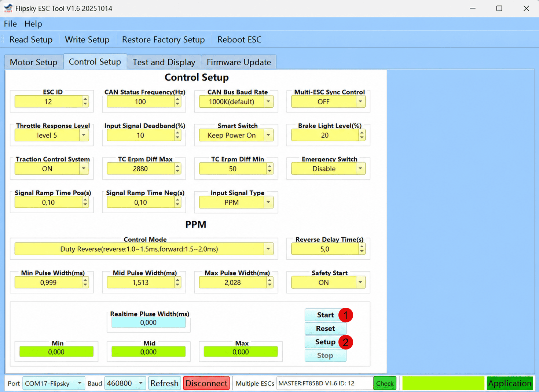The image size is (539, 392).
Task: Adjust the TC Erpm Diff Min spinner
Action: [x=270, y=169]
